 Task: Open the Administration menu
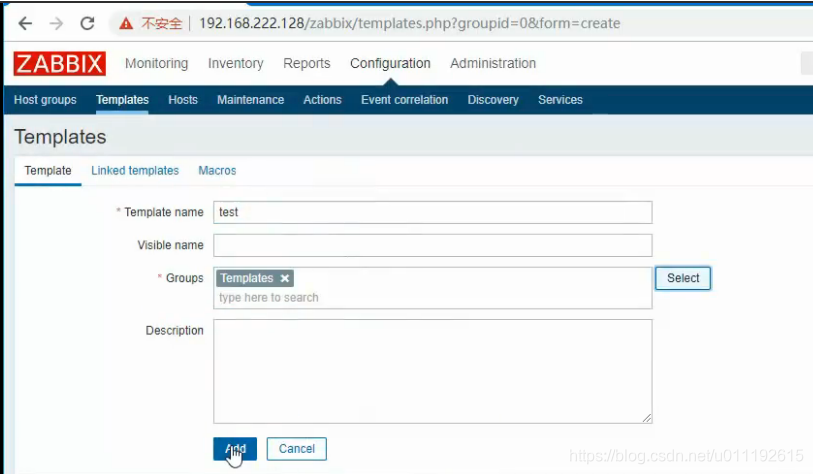(x=493, y=63)
